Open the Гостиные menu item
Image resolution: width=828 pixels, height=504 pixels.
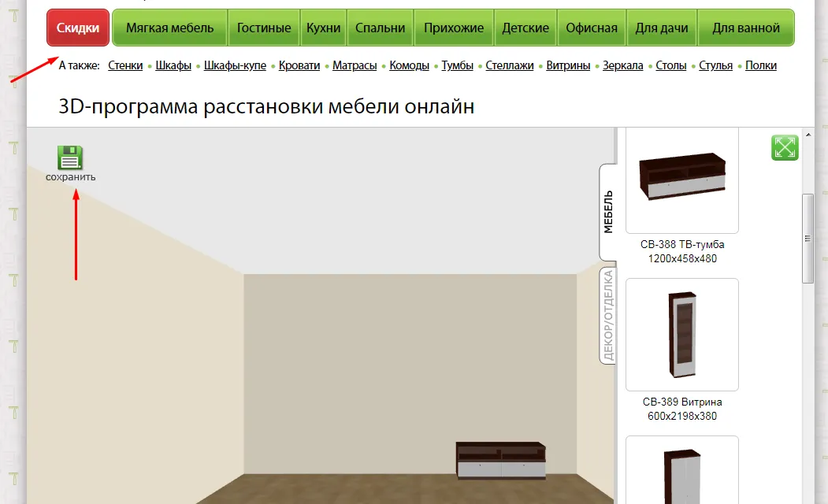[x=263, y=28]
